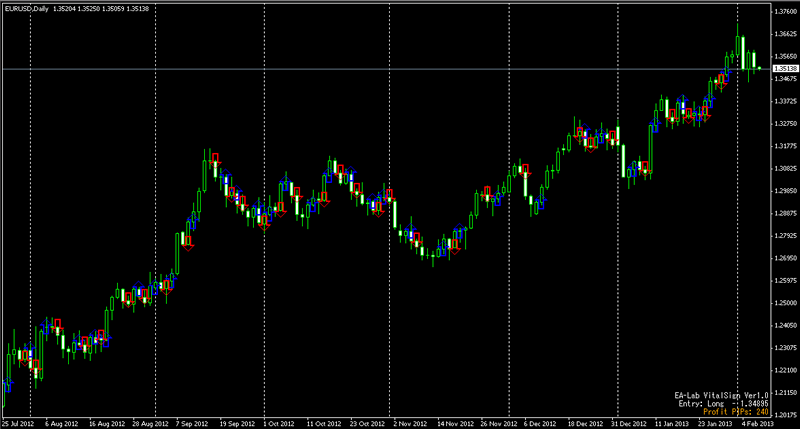This screenshot has width=800, height=429.
Task: Click the 1.25000 price scale label
Action: click(784, 303)
